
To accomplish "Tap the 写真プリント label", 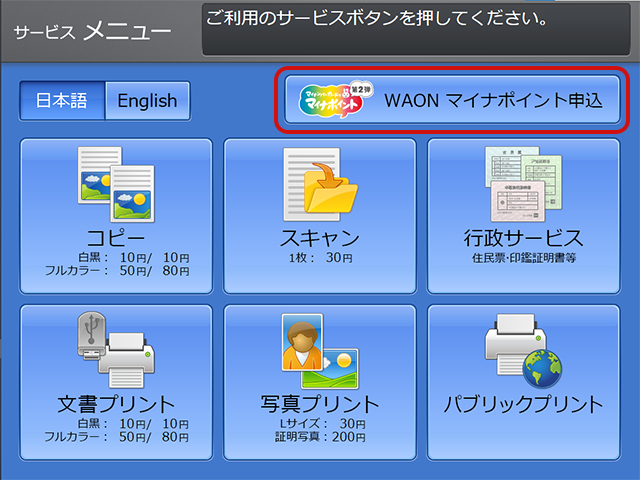I will click(x=320, y=404).
